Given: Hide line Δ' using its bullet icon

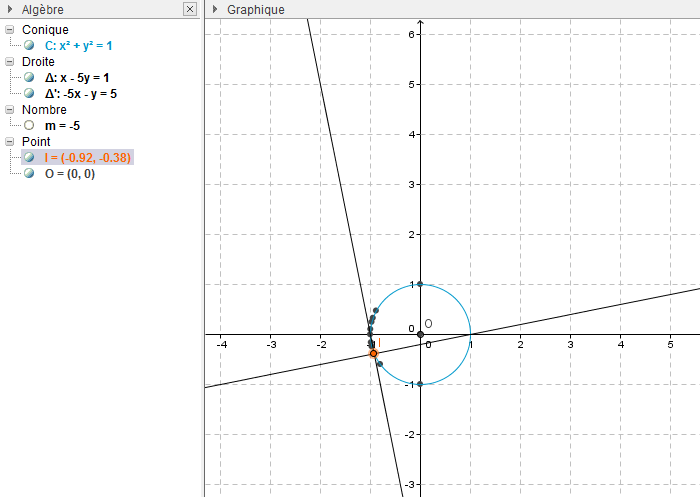Looking at the screenshot, I should tap(30, 93).
